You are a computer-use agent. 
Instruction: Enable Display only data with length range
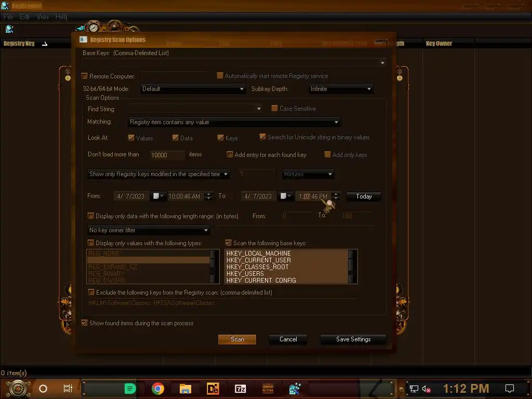click(x=90, y=216)
